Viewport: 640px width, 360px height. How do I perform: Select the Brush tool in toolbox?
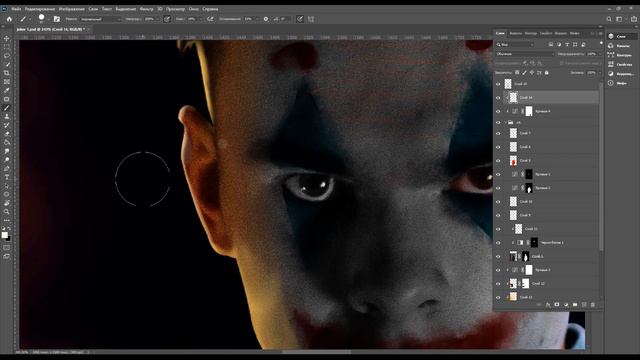[7, 108]
